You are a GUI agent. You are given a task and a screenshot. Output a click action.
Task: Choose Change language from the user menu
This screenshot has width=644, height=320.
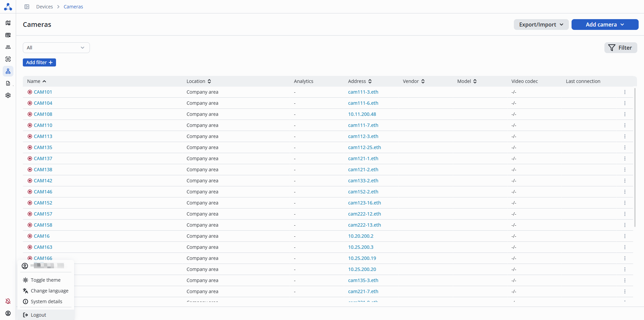click(46, 291)
